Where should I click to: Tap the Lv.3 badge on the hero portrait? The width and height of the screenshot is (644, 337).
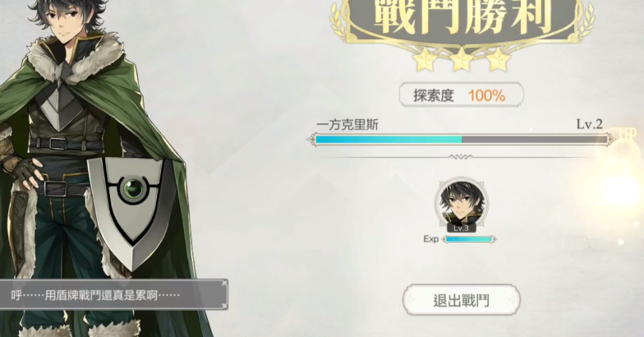tap(462, 229)
